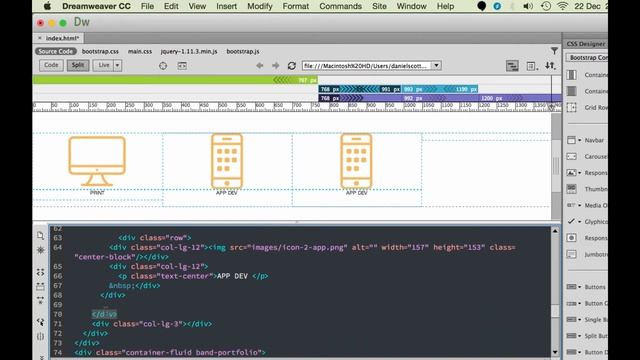Viewport: 640px width, 360px height.
Task: Expand all code icon in code toolbar
Action: pyautogui.click(x=40, y=300)
